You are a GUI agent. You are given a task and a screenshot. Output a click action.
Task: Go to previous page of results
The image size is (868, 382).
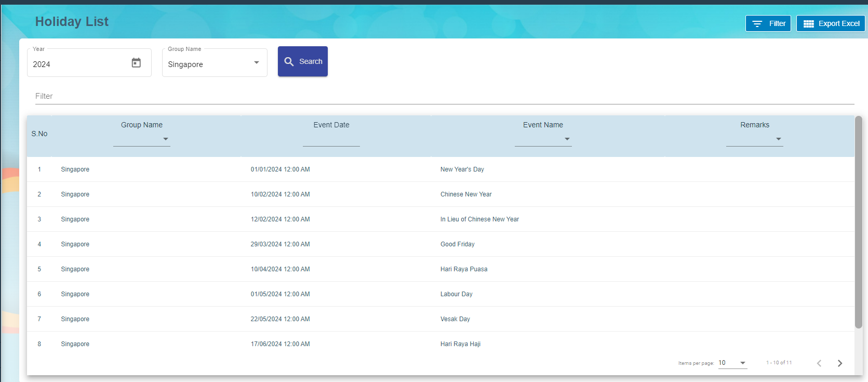(819, 363)
